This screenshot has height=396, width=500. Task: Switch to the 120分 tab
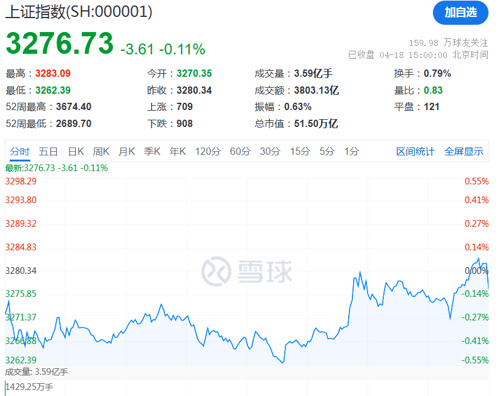click(208, 152)
